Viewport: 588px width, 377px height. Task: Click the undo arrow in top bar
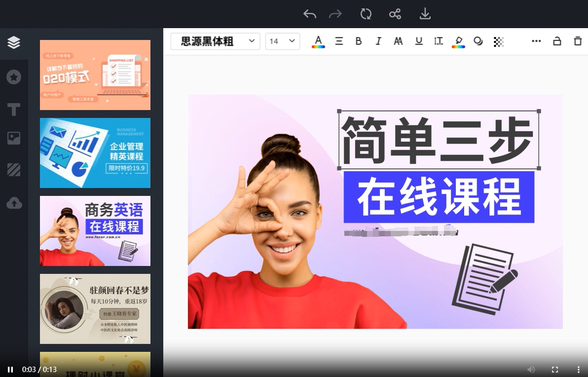310,14
